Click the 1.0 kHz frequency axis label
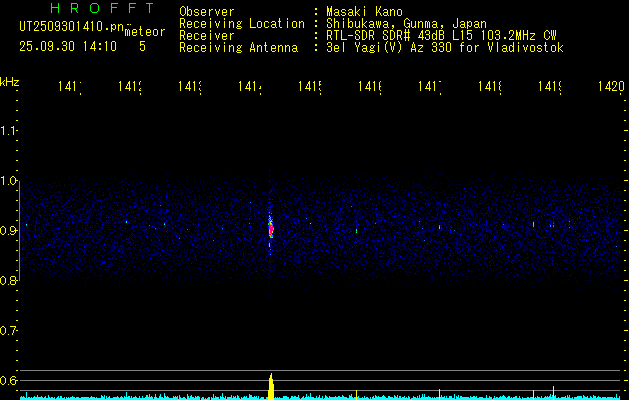Screen dimensions: 629x400 pos(9,181)
